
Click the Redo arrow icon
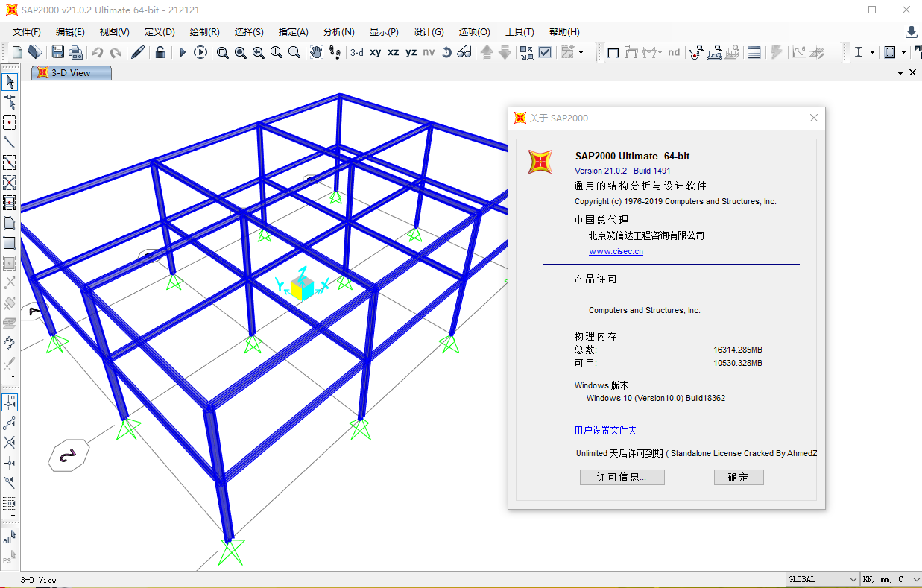click(116, 52)
